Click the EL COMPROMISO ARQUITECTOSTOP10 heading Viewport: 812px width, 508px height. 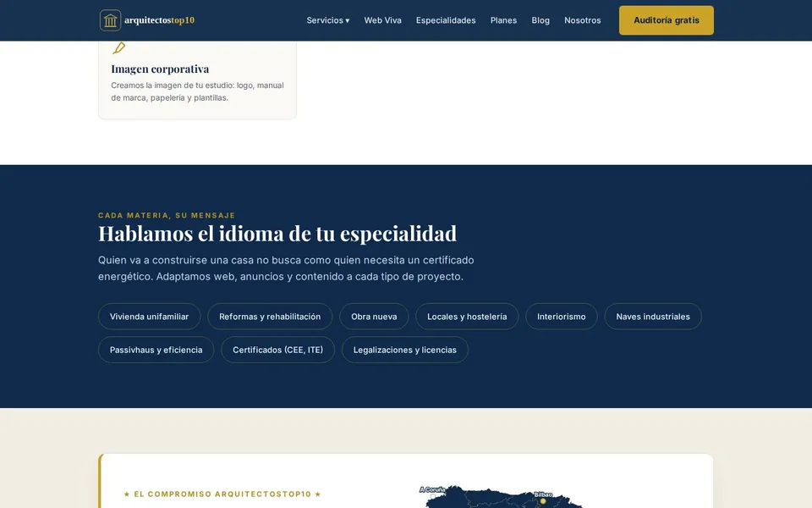point(222,494)
